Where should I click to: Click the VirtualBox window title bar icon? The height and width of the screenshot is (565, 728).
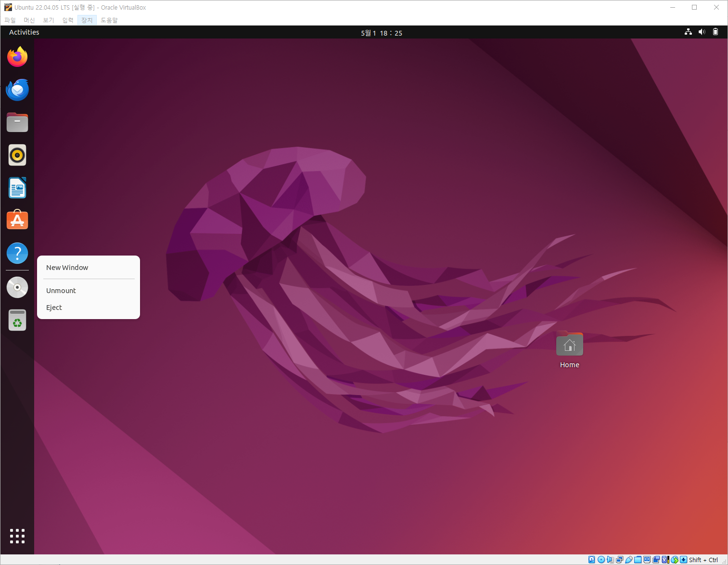(x=8, y=7)
